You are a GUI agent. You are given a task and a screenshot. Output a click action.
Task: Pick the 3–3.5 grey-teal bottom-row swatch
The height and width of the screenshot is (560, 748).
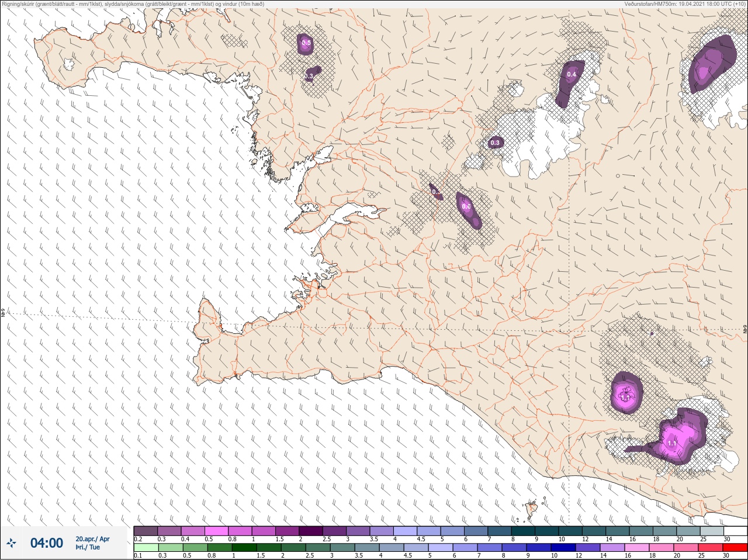pos(342,548)
